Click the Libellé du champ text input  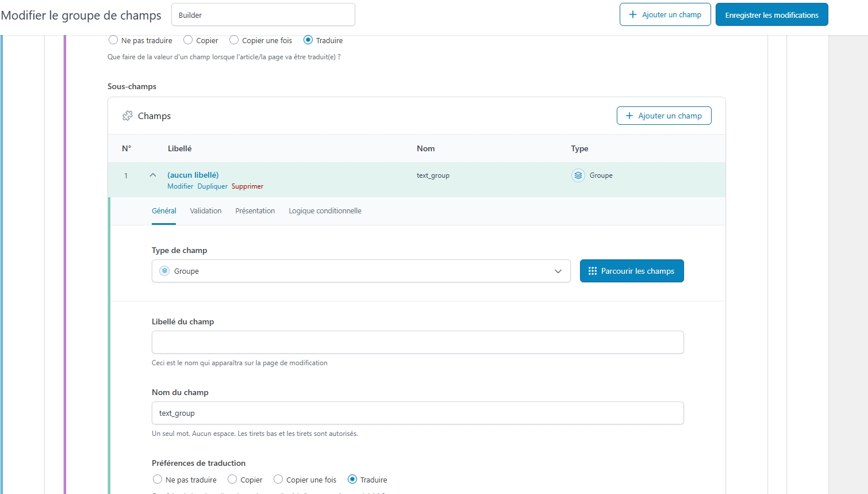click(417, 342)
